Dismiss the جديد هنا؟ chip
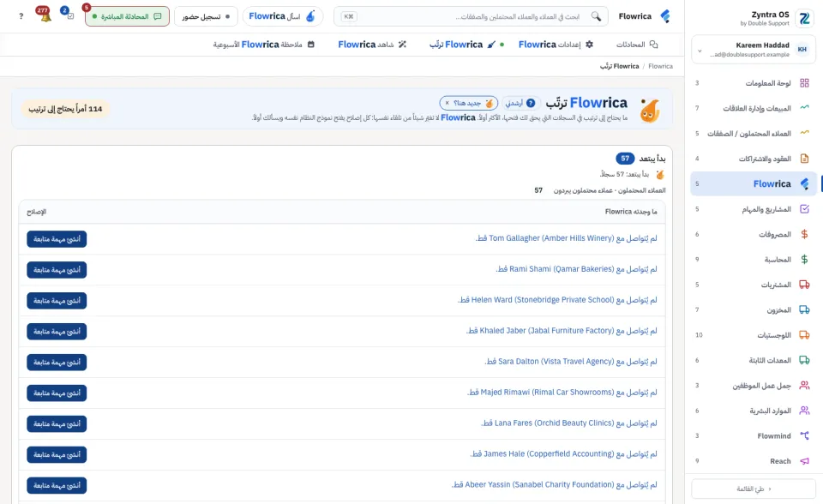Image resolution: width=823 pixels, height=504 pixels. tap(448, 103)
